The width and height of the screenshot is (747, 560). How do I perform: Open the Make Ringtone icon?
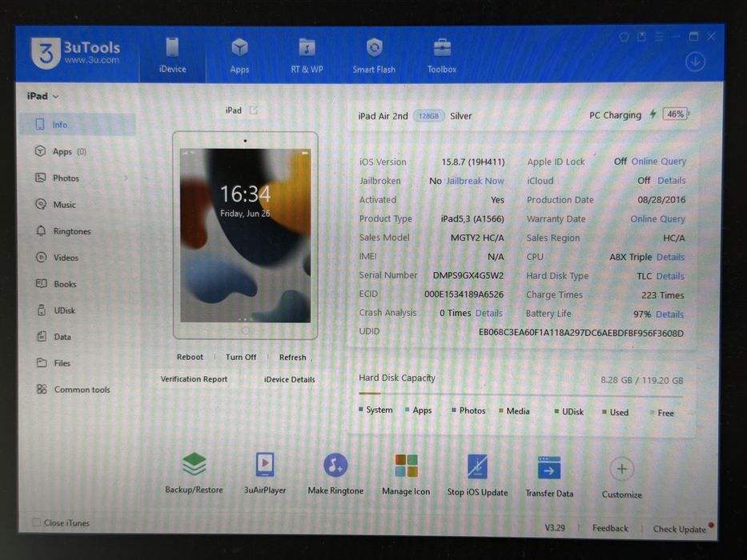coord(335,466)
